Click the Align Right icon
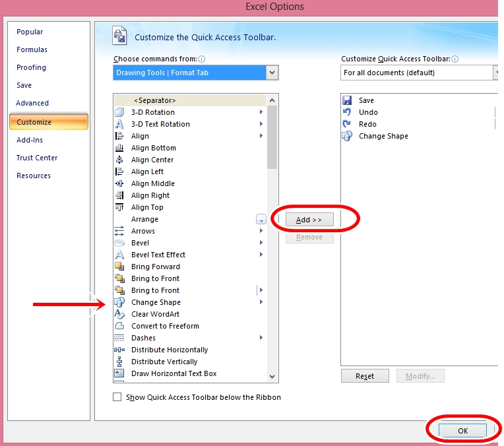The width and height of the screenshot is (504, 446). (119, 195)
